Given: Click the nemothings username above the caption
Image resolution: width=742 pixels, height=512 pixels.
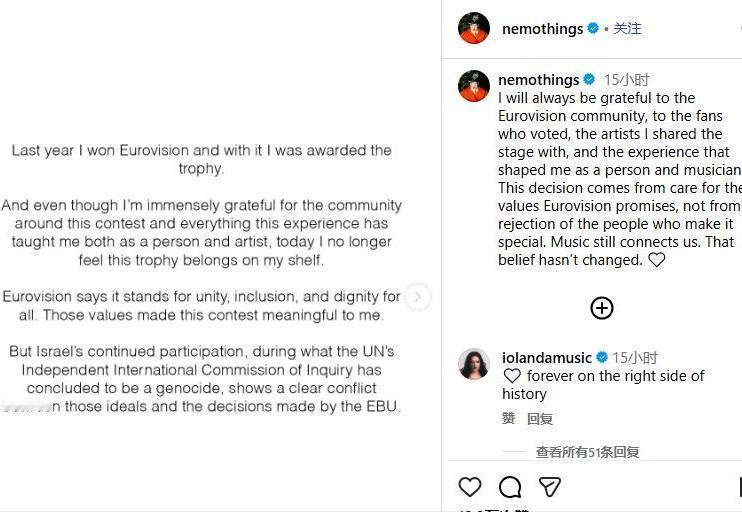Looking at the screenshot, I should [x=538, y=80].
